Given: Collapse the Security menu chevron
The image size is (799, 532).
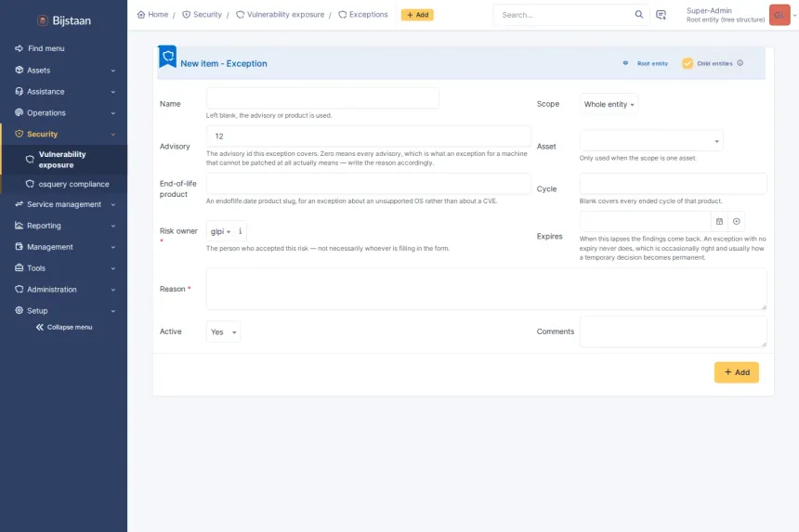Looking at the screenshot, I should 113,135.
